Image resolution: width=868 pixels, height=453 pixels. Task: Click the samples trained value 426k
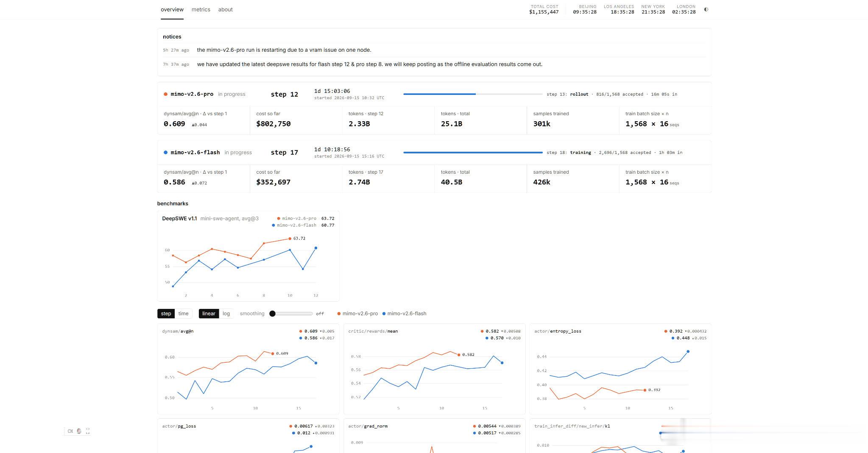pyautogui.click(x=542, y=182)
